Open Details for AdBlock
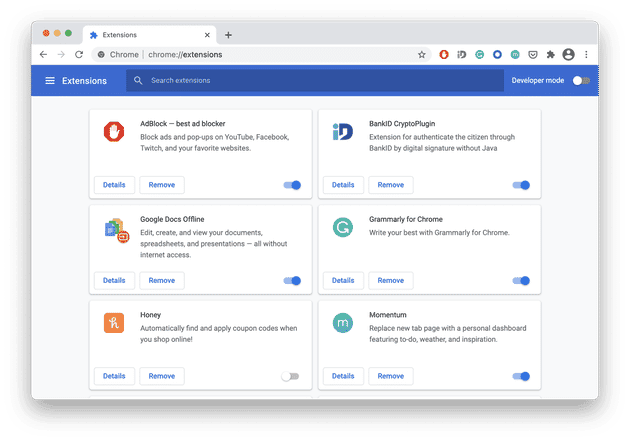 (114, 185)
